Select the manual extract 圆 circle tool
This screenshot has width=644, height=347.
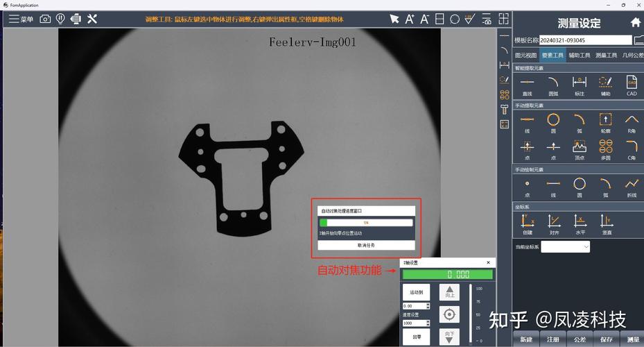[553, 123]
